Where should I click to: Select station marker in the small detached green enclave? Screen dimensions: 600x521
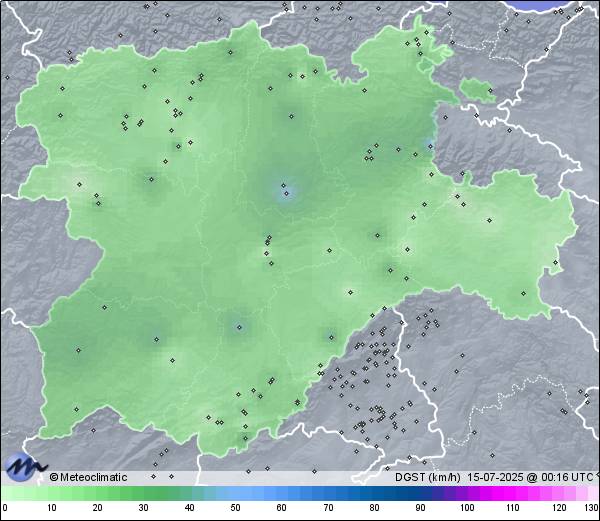490,90
